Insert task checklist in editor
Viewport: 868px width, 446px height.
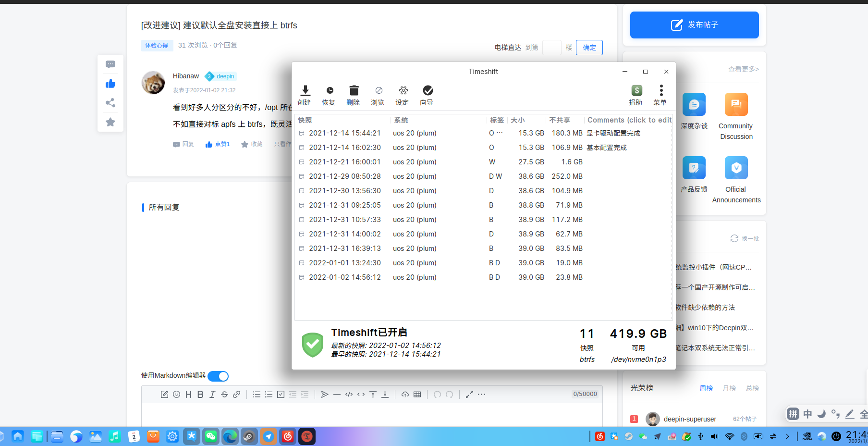[281, 395]
